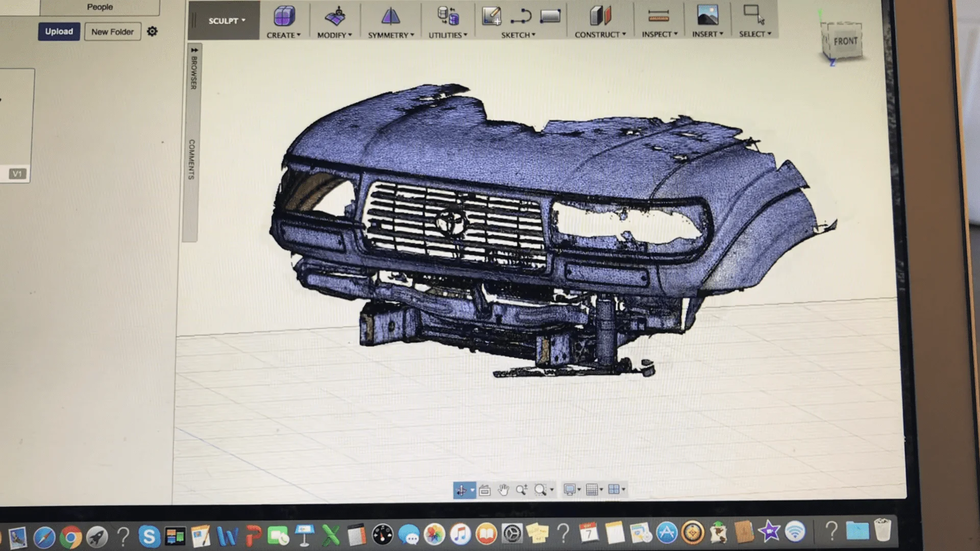Click the Upload button
The image size is (980, 551).
[59, 32]
